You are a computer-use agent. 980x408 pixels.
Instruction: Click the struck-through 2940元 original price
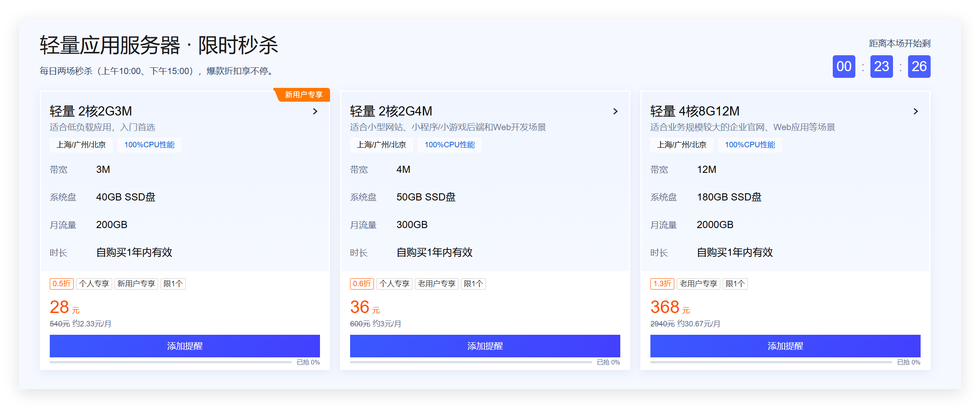point(663,324)
